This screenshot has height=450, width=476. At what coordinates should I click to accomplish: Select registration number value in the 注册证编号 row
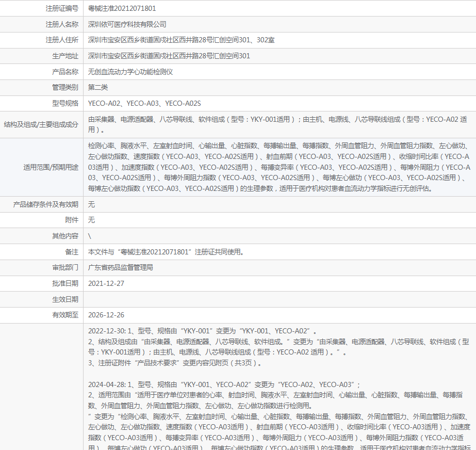pyautogui.click(x=122, y=8)
